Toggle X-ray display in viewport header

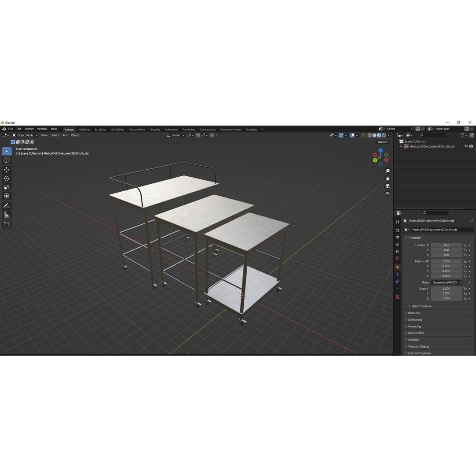363,135
